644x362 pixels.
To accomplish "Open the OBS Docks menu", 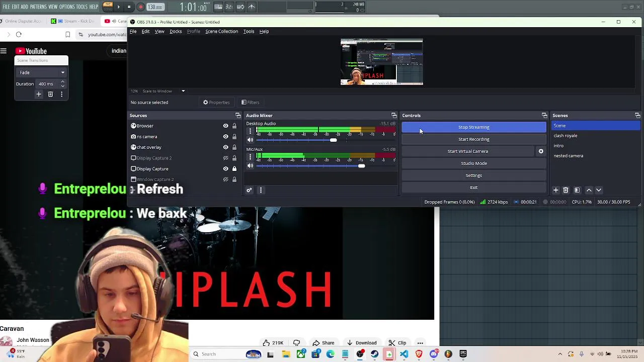I will tap(176, 31).
